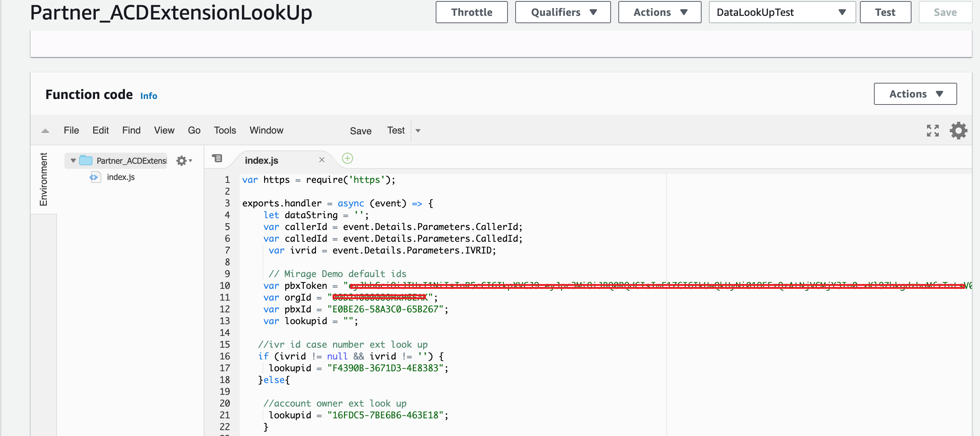This screenshot has width=980, height=436.
Task: Click "let dataString" on line 4
Action: coord(301,215)
